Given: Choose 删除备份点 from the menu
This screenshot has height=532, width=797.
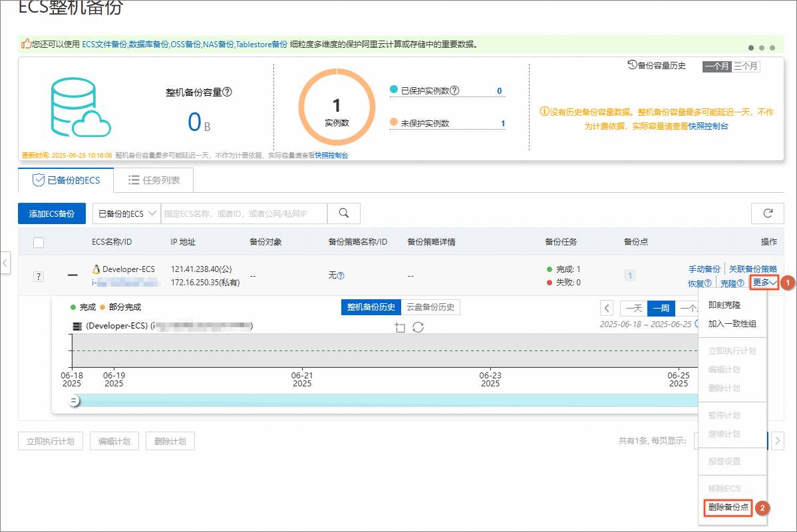Looking at the screenshot, I should (728, 508).
